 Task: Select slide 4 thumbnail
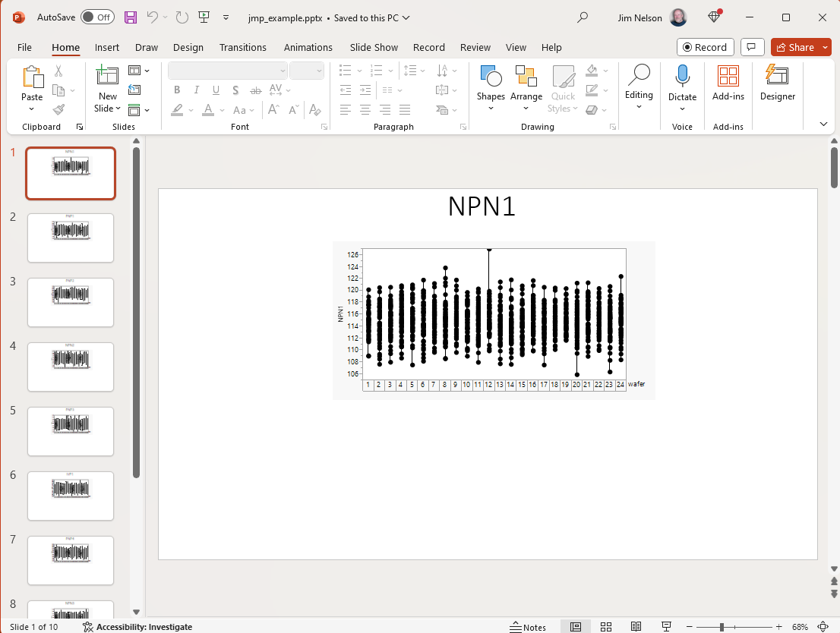(71, 367)
